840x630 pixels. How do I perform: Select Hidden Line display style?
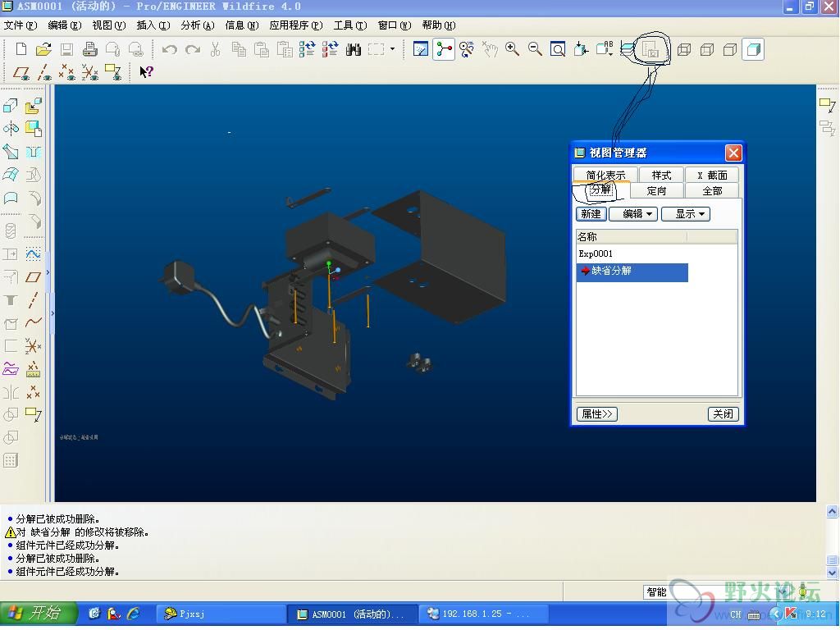(x=707, y=50)
